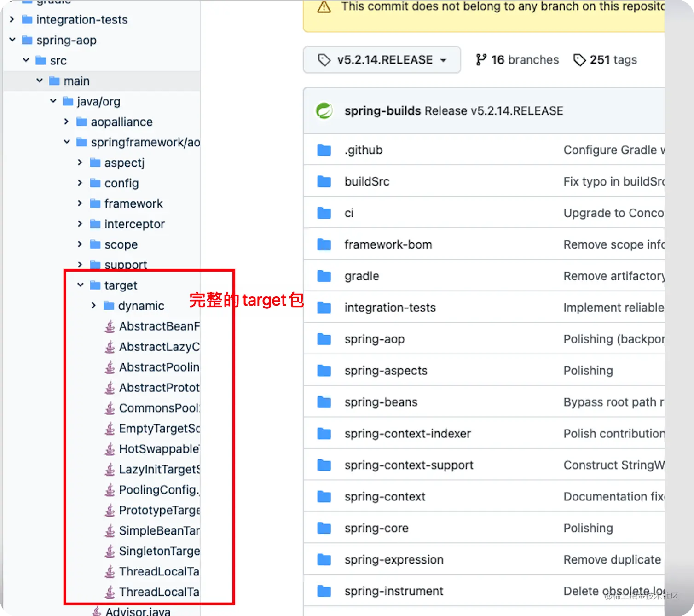Click the spring-beans folder icon
Image resolution: width=694 pixels, height=616 pixels.
pyautogui.click(x=324, y=402)
